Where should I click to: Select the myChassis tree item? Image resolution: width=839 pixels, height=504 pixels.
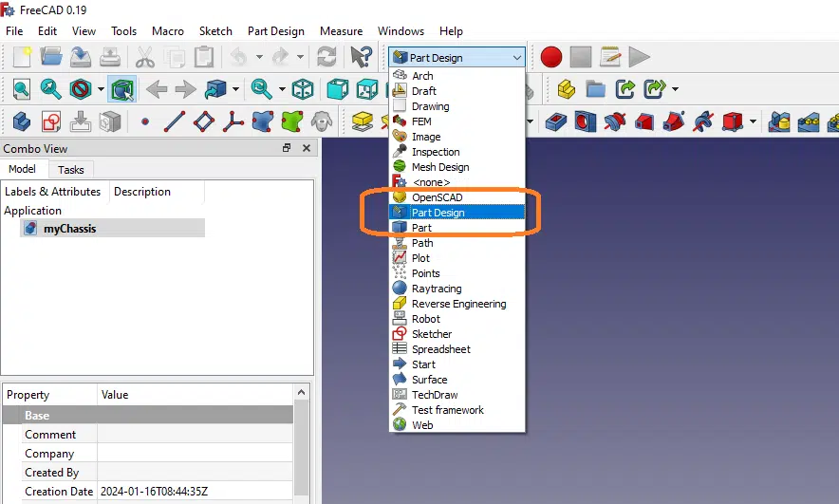click(112, 229)
